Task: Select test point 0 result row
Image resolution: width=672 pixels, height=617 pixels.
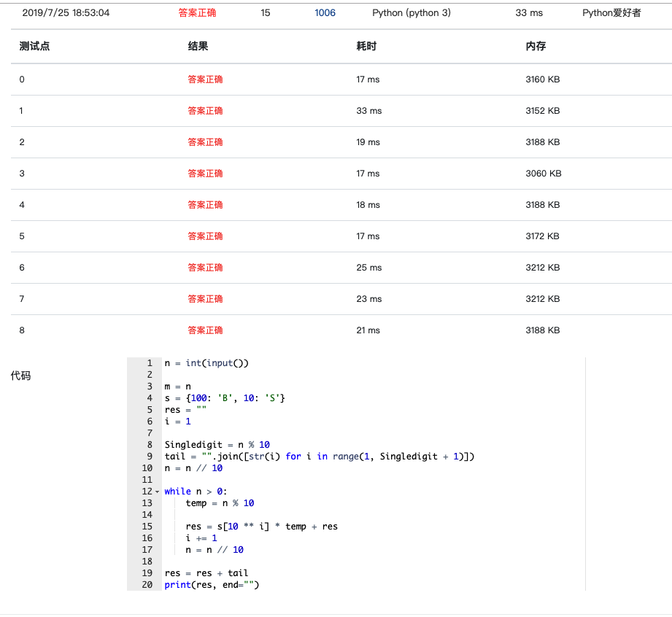Action: pyautogui.click(x=341, y=79)
